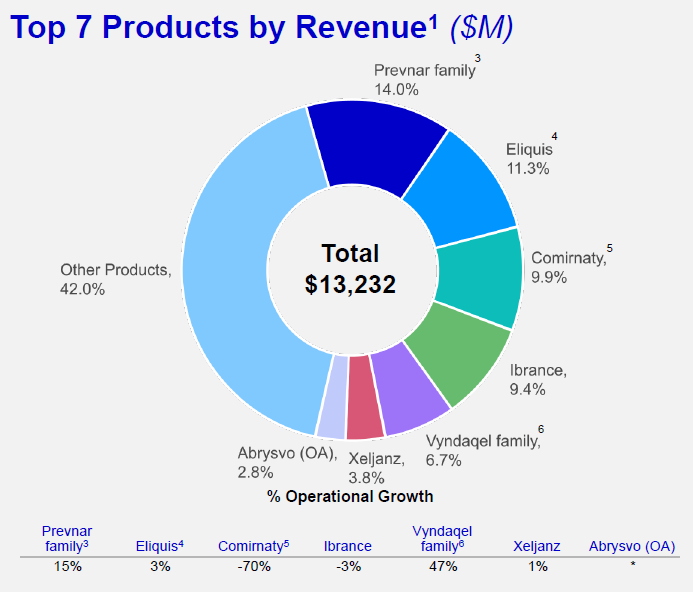Click the -3% growth value under Ibrance
The width and height of the screenshot is (693, 592).
tap(349, 566)
